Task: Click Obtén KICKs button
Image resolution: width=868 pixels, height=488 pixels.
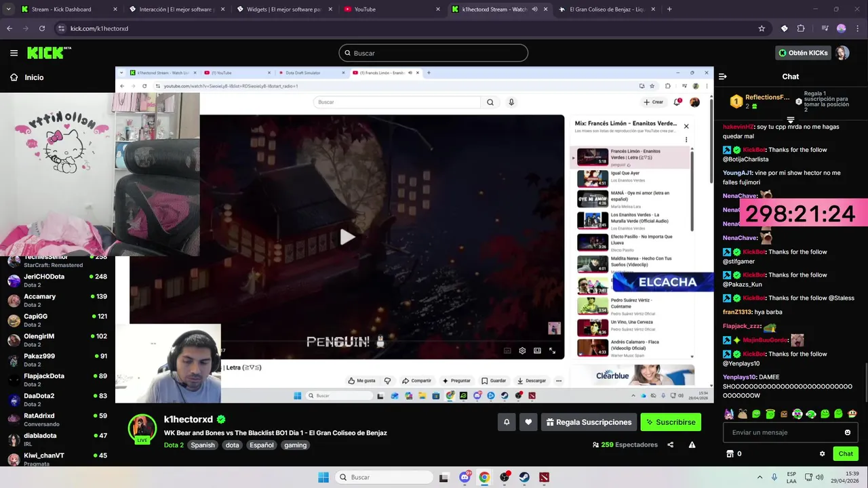Action: pyautogui.click(x=803, y=53)
